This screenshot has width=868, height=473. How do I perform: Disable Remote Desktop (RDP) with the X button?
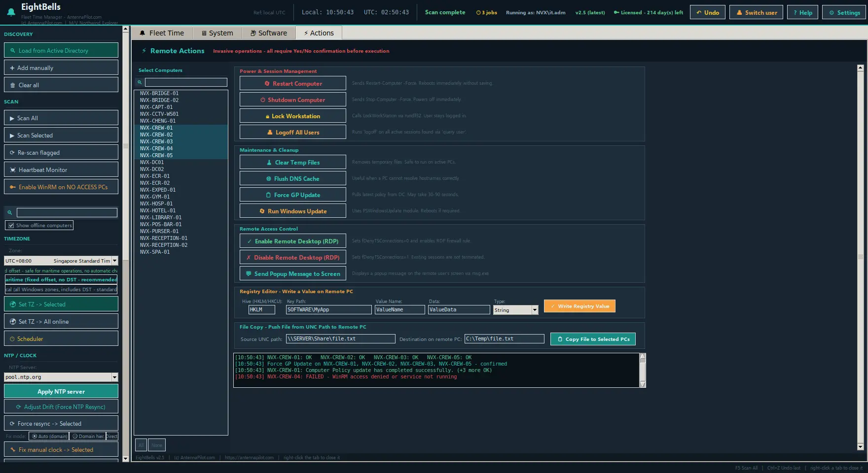pyautogui.click(x=293, y=257)
